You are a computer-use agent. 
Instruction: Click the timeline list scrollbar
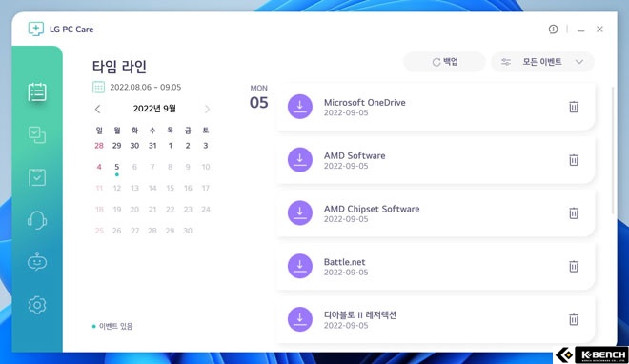(613, 151)
